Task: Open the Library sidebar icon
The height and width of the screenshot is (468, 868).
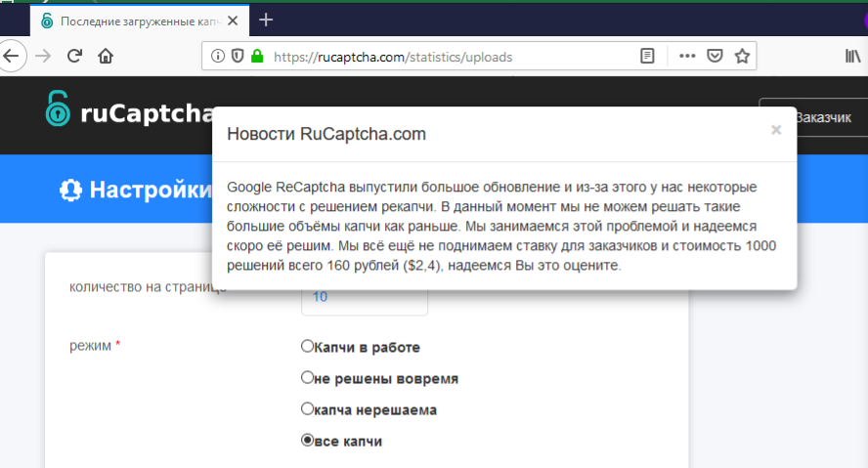Action: tap(852, 56)
